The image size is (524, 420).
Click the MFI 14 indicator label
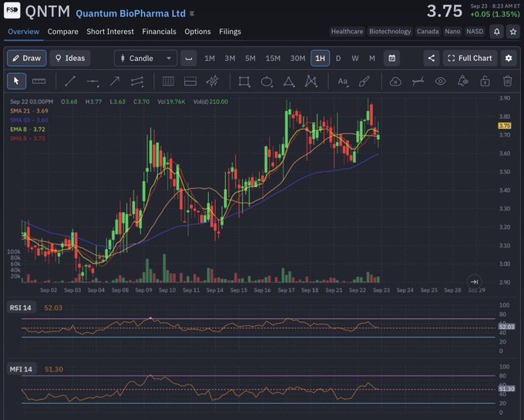pyautogui.click(x=21, y=369)
